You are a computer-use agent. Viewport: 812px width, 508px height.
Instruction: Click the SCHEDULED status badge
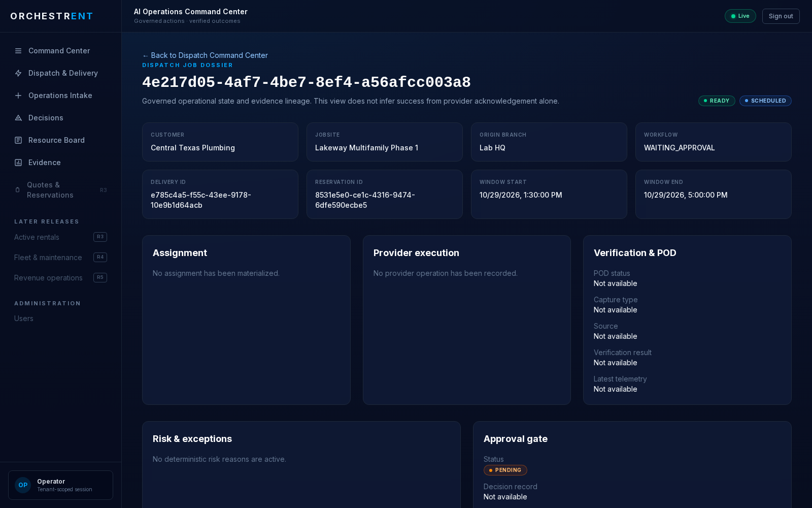click(765, 101)
